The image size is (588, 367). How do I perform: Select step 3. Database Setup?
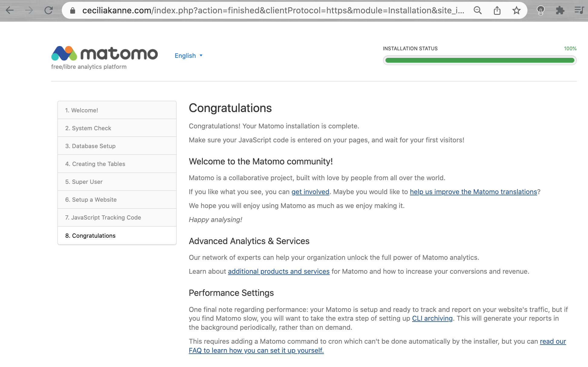click(117, 146)
